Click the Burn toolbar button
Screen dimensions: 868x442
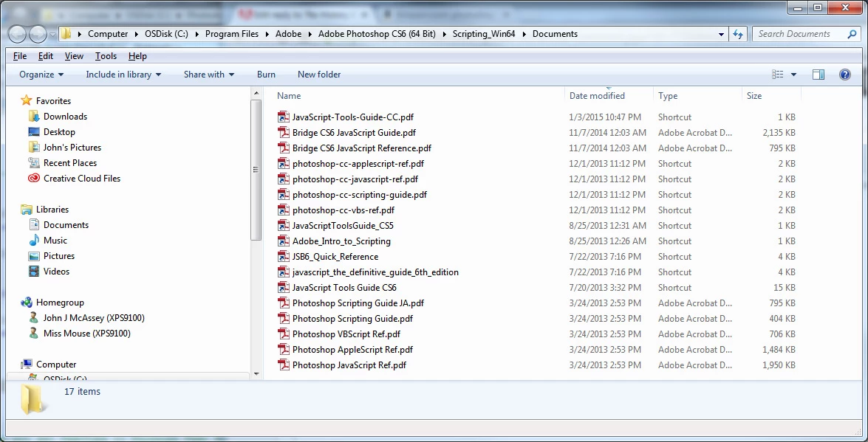coord(266,74)
